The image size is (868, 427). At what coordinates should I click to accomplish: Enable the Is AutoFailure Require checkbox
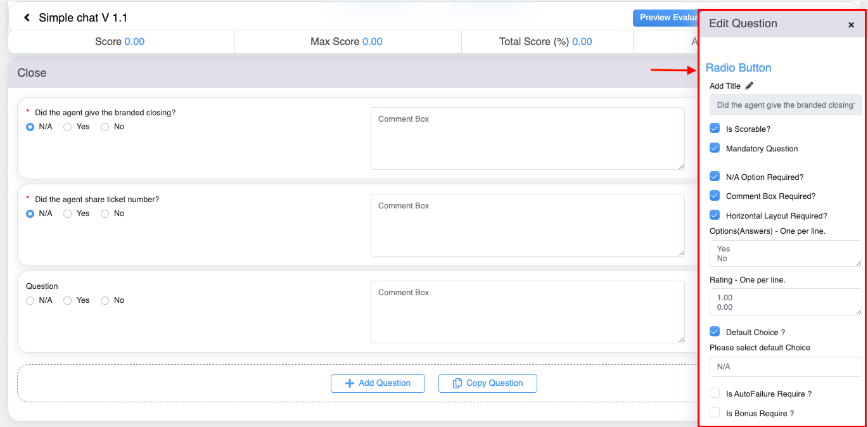pyautogui.click(x=715, y=393)
